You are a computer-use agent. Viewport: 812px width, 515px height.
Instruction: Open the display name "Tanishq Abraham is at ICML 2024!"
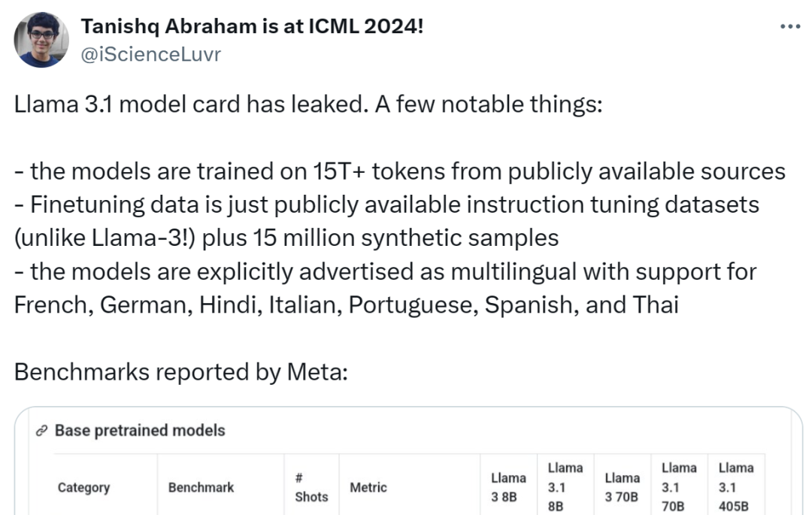point(252,27)
